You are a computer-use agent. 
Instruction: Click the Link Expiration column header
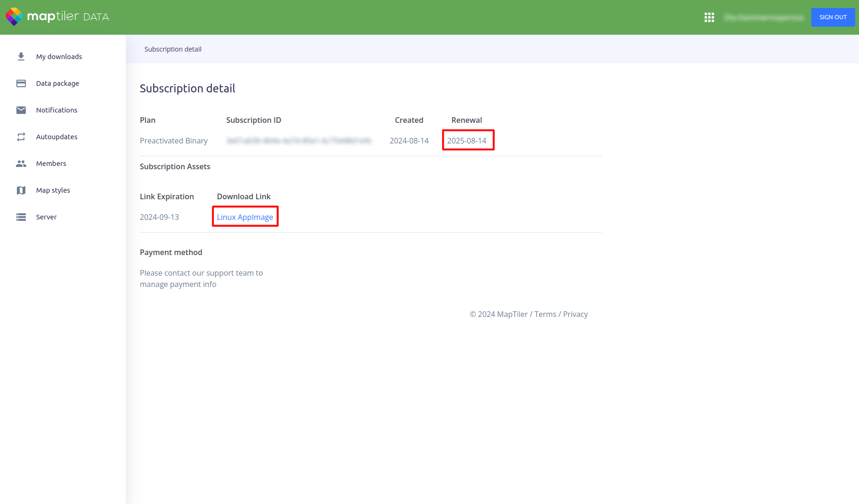[167, 196]
